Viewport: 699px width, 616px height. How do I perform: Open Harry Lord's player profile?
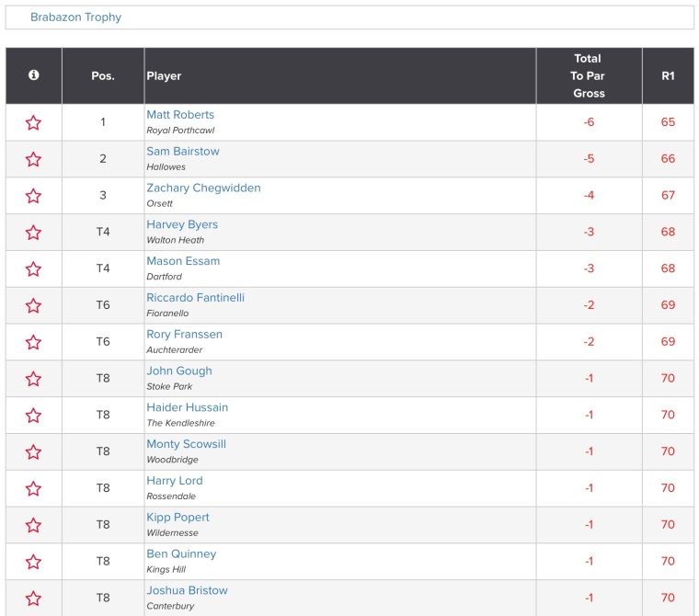point(175,481)
